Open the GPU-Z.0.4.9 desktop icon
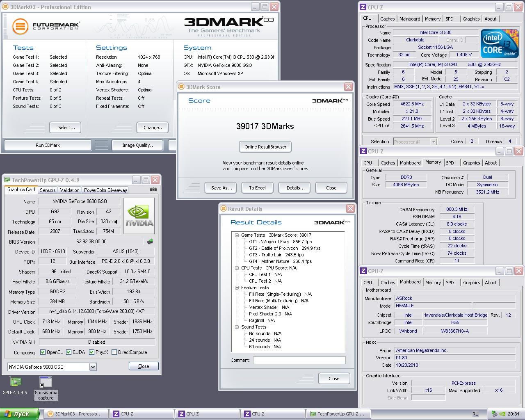This screenshot has height=420, width=525. point(15,386)
